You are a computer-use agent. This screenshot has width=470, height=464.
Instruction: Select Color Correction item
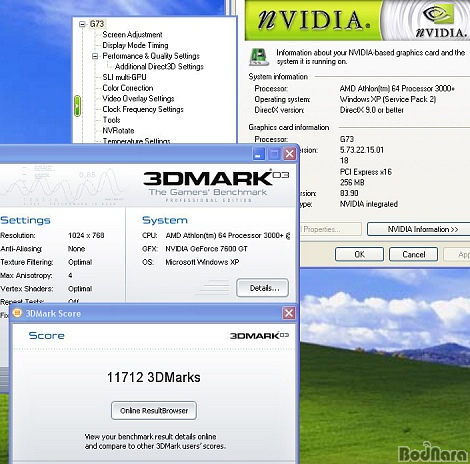(x=128, y=88)
